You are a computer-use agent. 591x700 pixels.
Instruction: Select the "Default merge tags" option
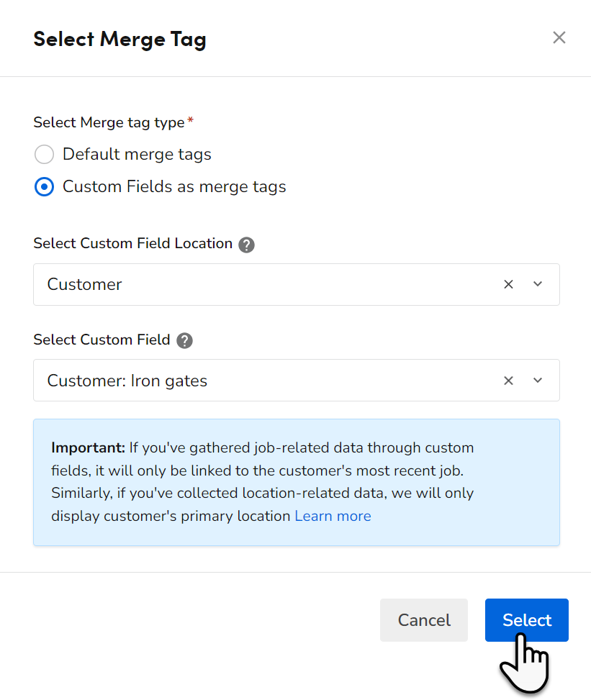[x=44, y=154]
